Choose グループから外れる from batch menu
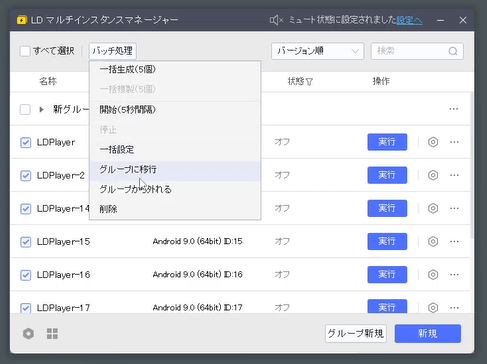 coord(175,189)
